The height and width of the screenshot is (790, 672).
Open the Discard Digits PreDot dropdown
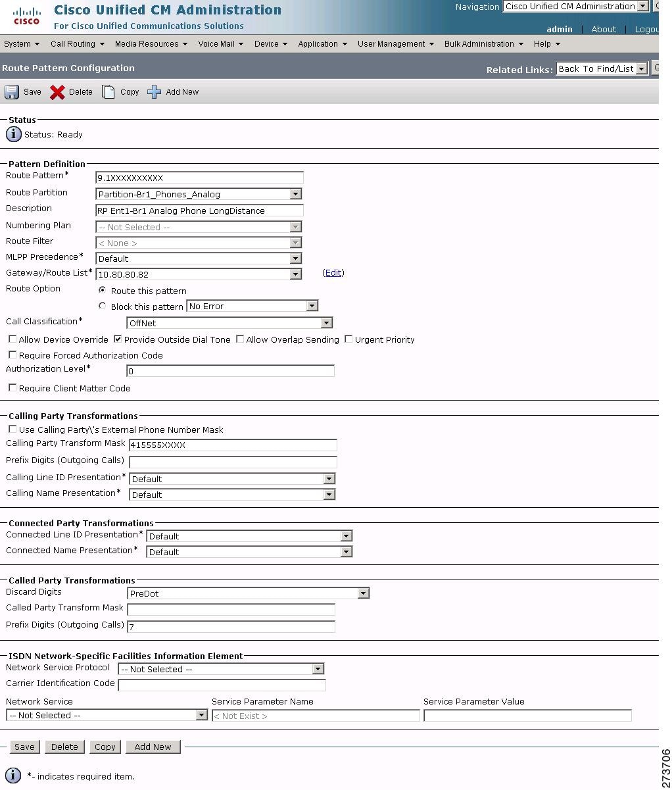pos(248,593)
